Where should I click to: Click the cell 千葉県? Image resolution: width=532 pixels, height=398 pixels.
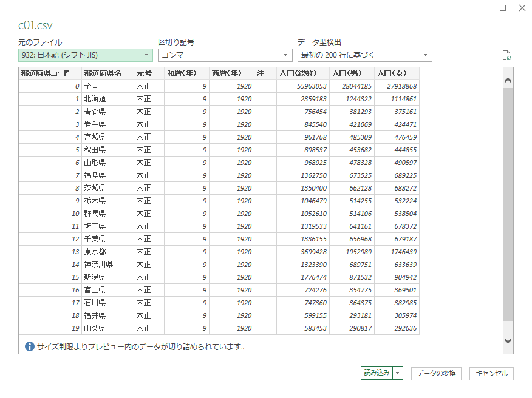click(107, 239)
